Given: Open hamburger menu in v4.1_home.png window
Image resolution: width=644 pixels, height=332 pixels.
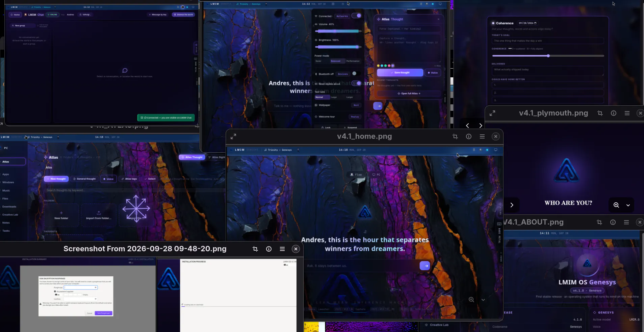Looking at the screenshot, I should coord(482,136).
